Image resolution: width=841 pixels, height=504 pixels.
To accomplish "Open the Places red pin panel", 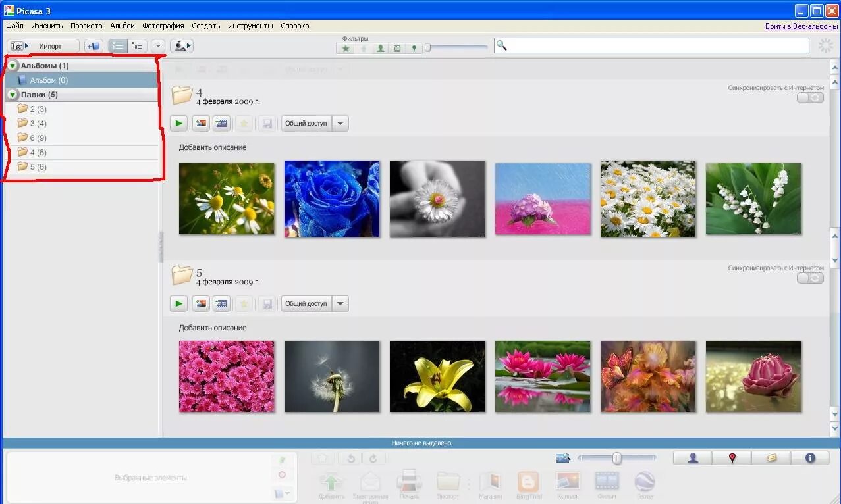I will (x=732, y=458).
